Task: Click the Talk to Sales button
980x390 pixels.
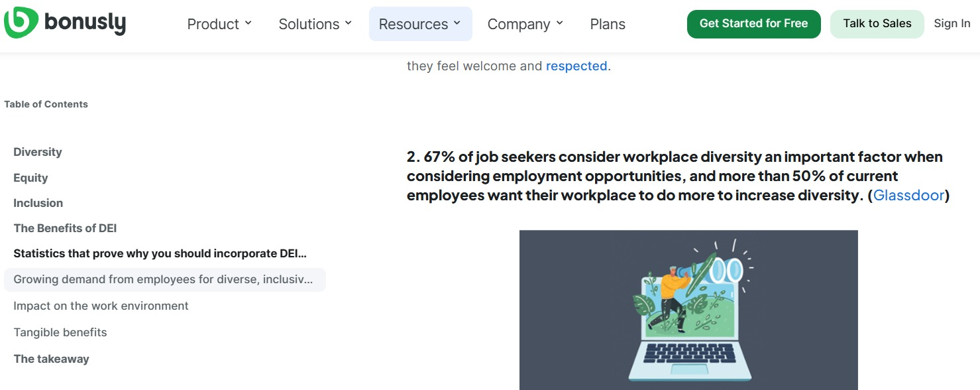Action: click(877, 24)
